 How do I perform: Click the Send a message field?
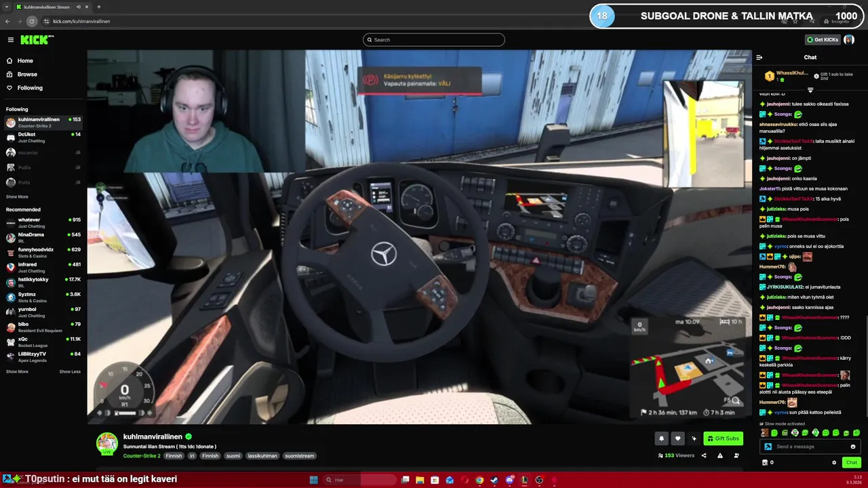(810, 447)
